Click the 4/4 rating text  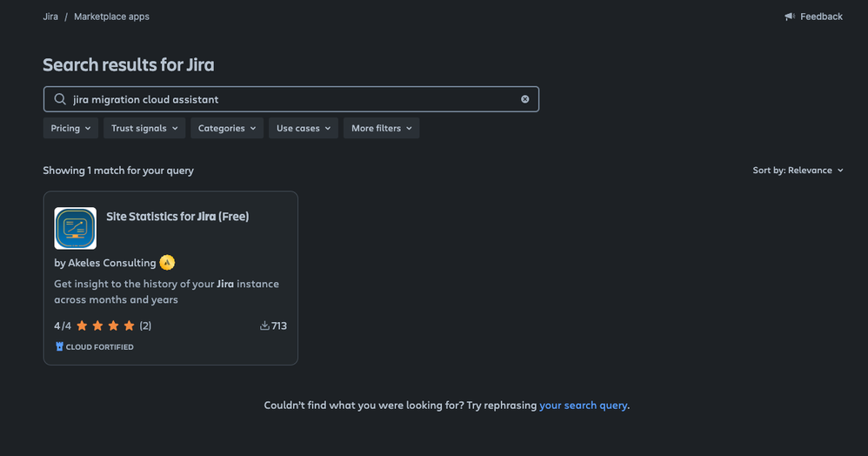63,325
